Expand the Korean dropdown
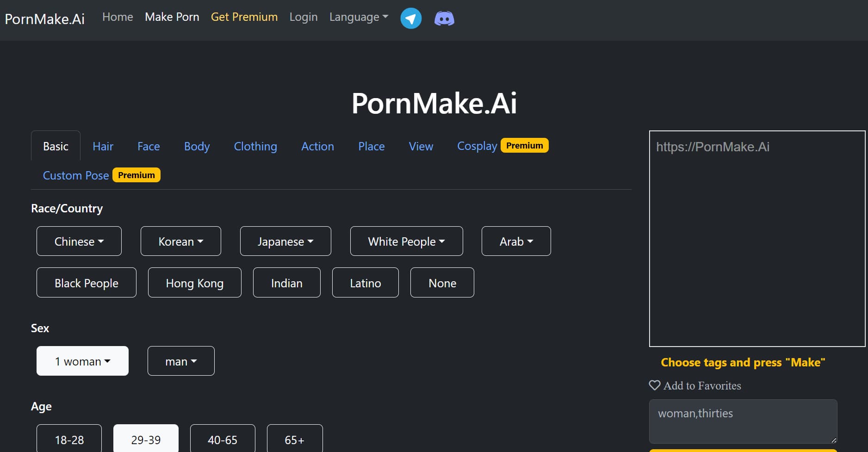868x452 pixels. (x=181, y=241)
